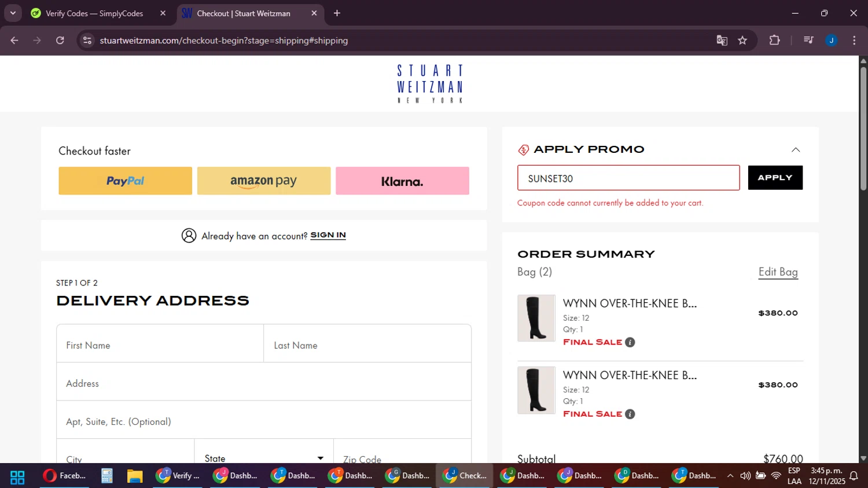Click the Check... Chrome taskbar window

tap(464, 476)
